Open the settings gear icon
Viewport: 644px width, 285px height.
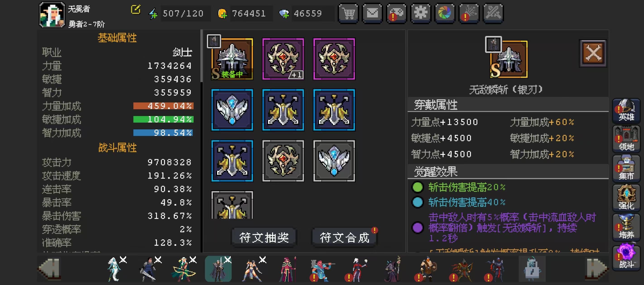pyautogui.click(x=421, y=13)
